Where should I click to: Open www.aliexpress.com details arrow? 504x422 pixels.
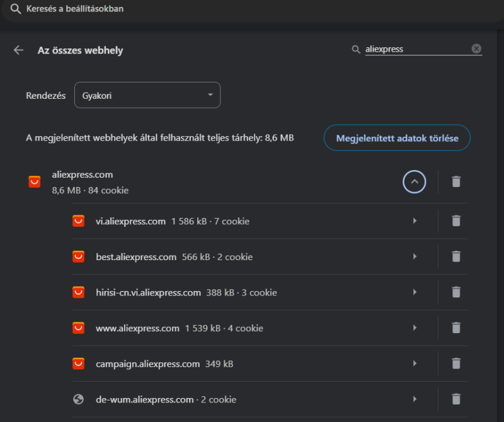pyautogui.click(x=414, y=328)
